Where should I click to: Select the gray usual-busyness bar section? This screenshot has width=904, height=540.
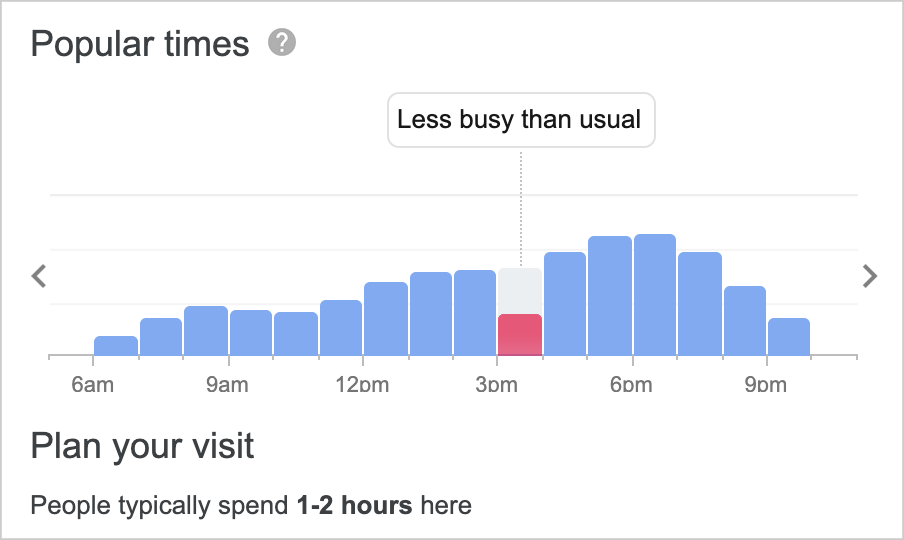click(520, 291)
